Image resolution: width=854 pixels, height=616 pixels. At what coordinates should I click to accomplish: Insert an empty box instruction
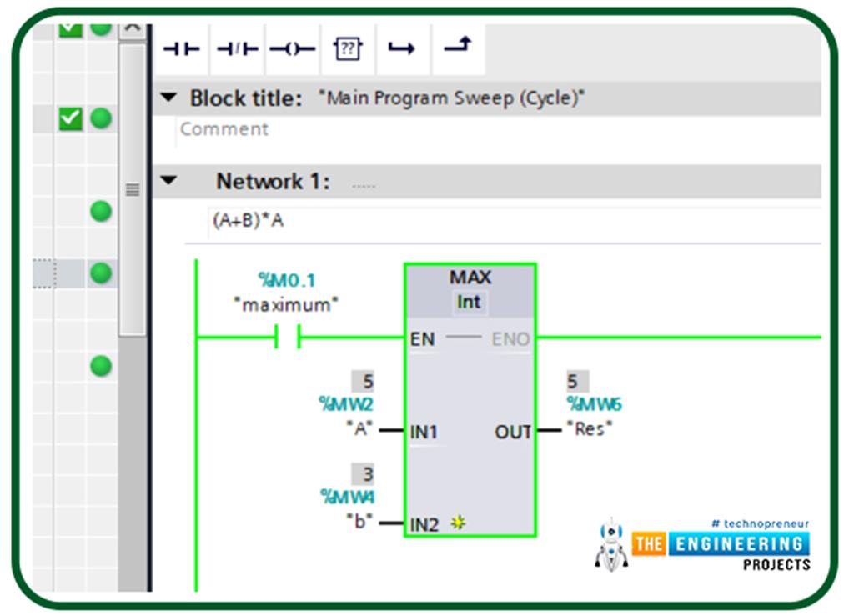coord(346,49)
